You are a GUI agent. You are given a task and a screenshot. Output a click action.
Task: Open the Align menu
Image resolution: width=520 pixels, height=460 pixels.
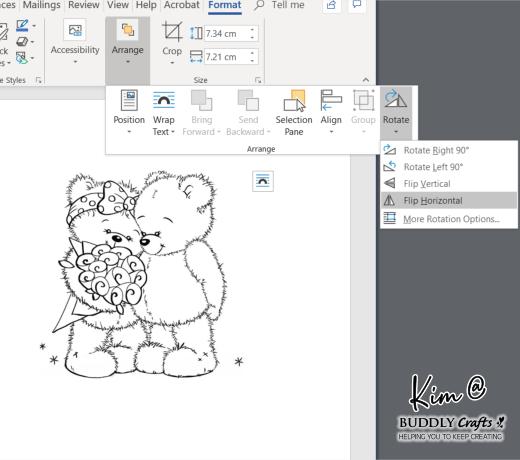[331, 112]
